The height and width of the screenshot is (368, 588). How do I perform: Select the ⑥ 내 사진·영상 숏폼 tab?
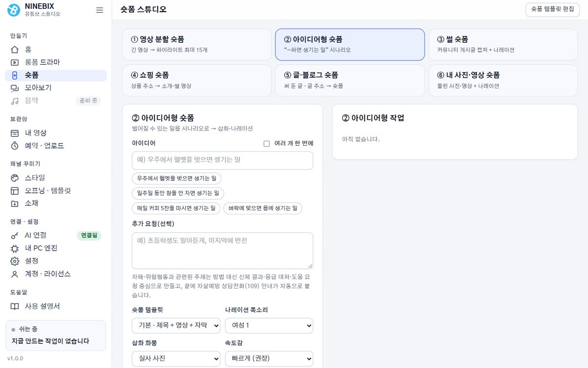click(503, 80)
